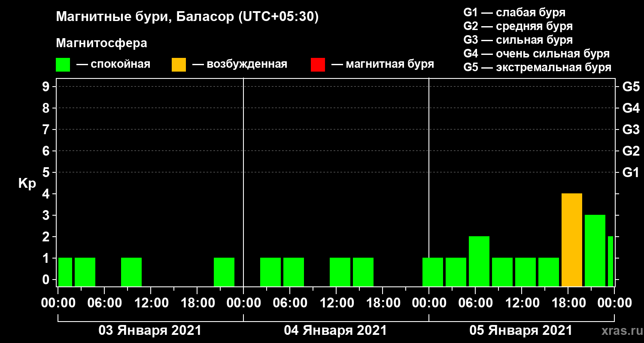Click the Kp 1 bar at 12:00 on 04 January
644x343 pixels.
point(340,272)
